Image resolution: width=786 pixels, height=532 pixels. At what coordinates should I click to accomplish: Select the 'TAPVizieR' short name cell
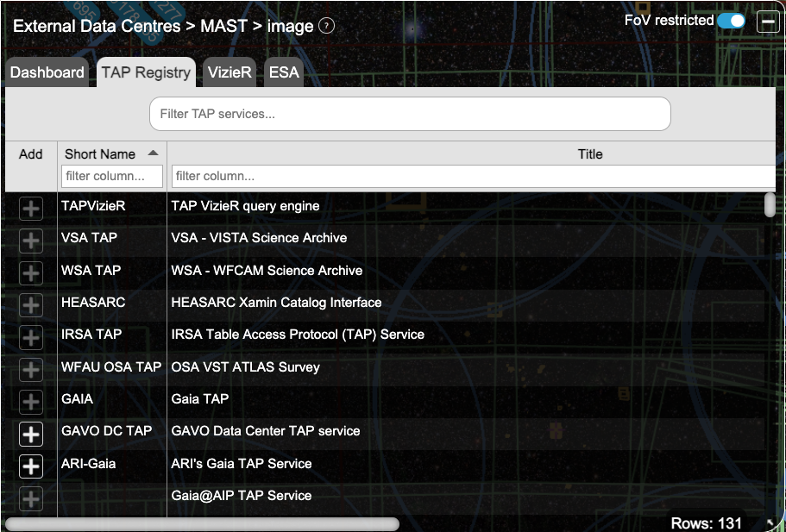(93, 206)
